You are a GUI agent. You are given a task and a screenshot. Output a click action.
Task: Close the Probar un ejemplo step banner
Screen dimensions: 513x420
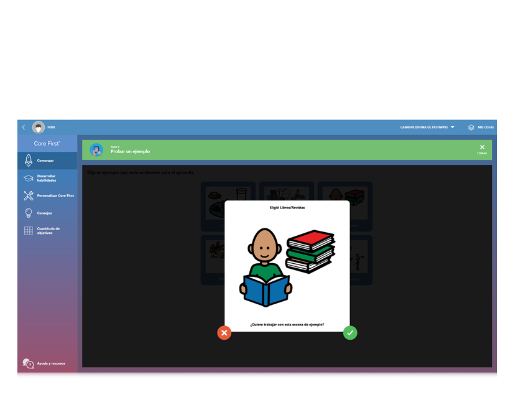482,149
